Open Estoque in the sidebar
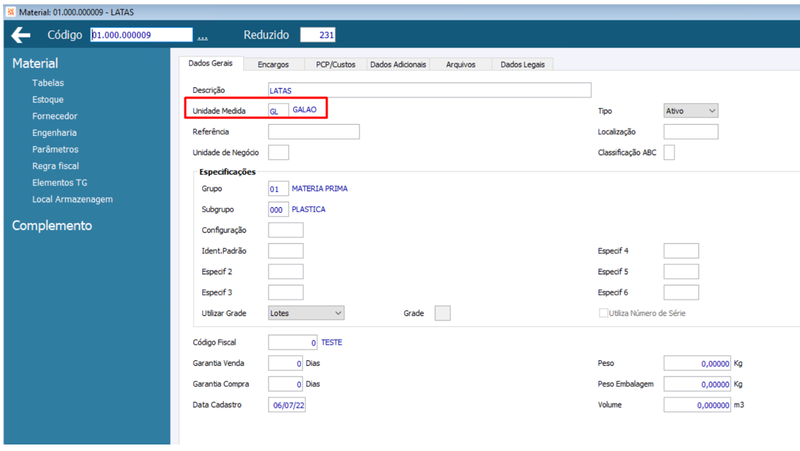 pyautogui.click(x=48, y=99)
